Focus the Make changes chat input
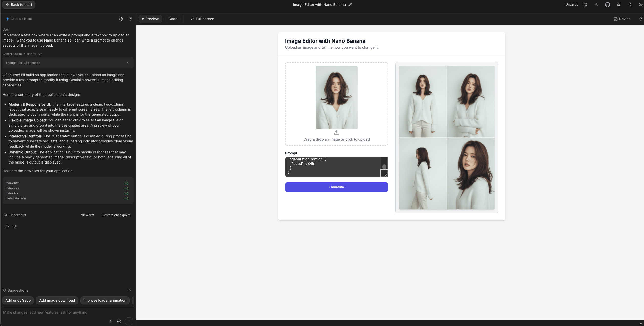 (68, 312)
